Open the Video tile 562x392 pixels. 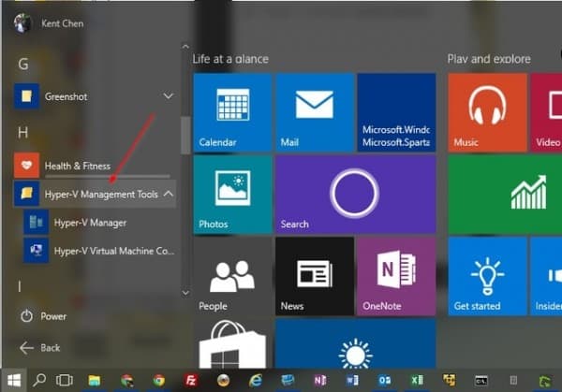[547, 112]
